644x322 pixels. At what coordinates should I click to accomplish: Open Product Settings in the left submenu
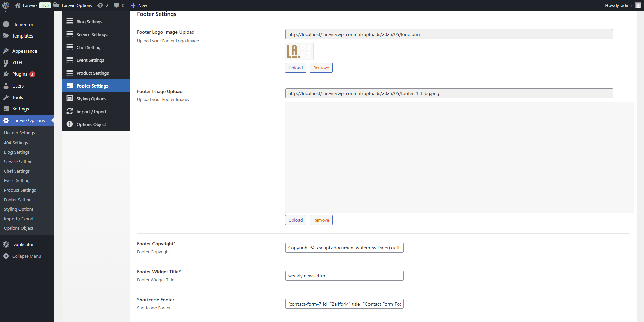click(20, 190)
